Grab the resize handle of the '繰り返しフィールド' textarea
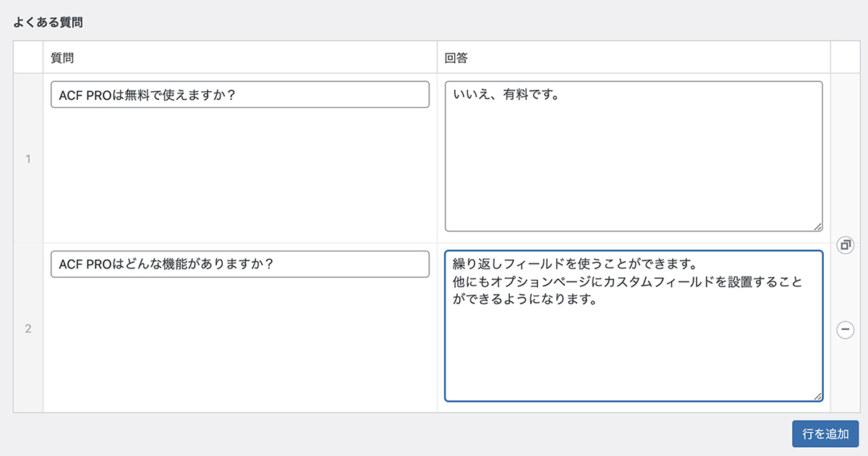868x456 pixels. coord(817,395)
